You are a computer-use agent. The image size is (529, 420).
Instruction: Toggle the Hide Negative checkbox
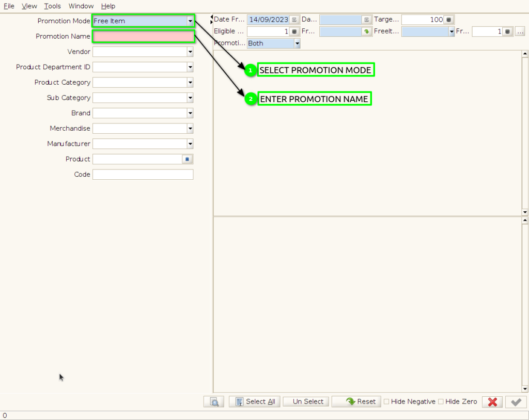tap(386, 401)
